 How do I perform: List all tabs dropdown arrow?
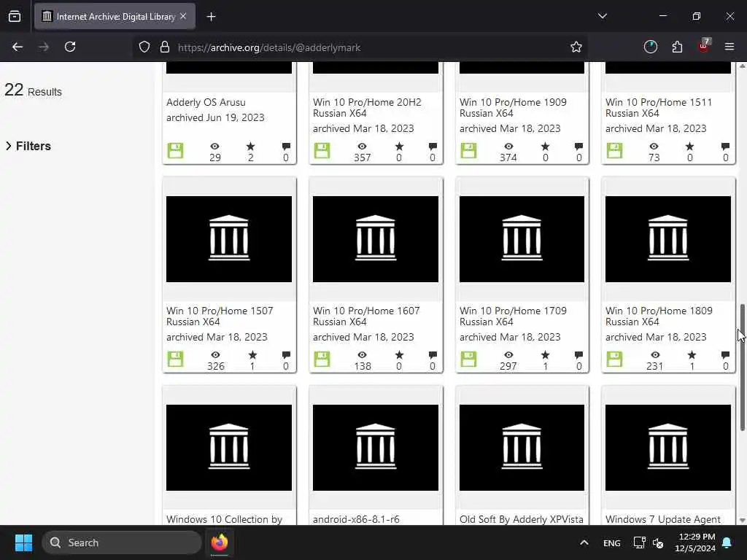[602, 16]
